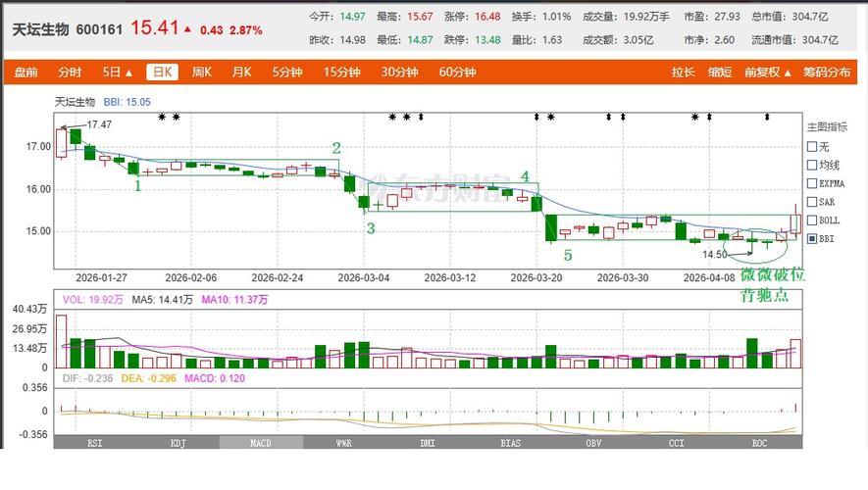Click the 换手: 1.01% turnover rate

tap(540, 17)
